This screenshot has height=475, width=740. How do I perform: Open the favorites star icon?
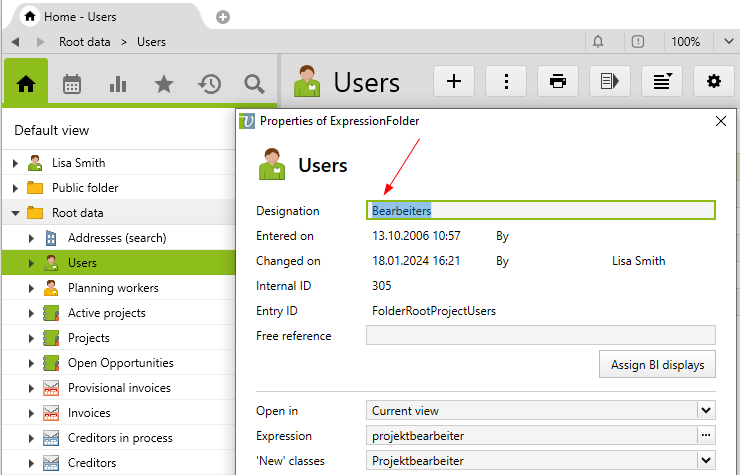(x=164, y=84)
